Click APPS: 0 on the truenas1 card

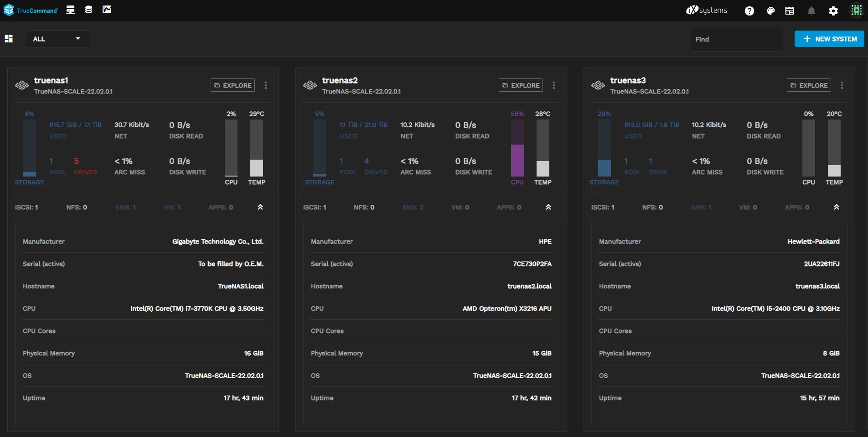point(221,207)
